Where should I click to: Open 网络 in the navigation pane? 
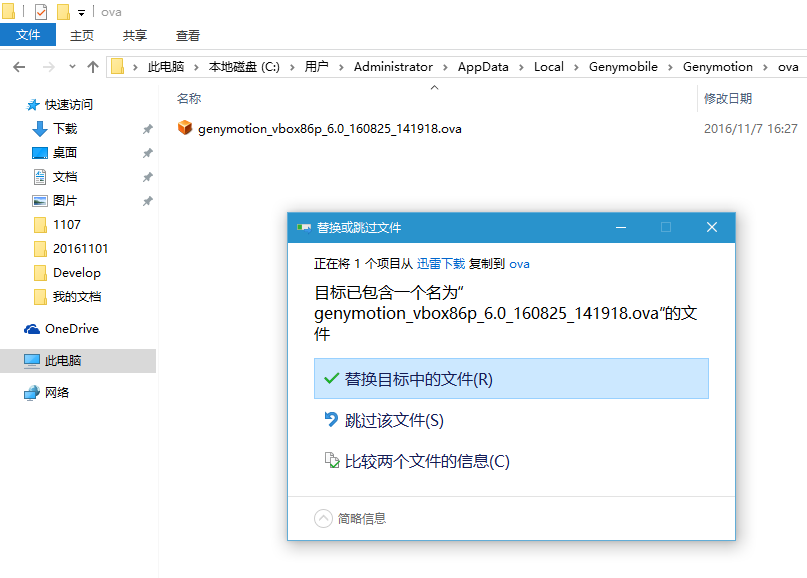[x=57, y=393]
